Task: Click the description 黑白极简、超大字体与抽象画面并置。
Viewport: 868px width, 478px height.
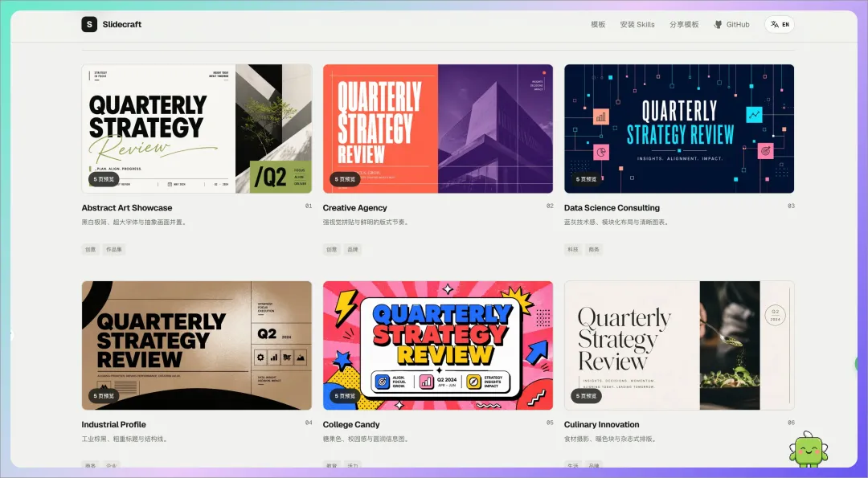Action: tap(135, 223)
